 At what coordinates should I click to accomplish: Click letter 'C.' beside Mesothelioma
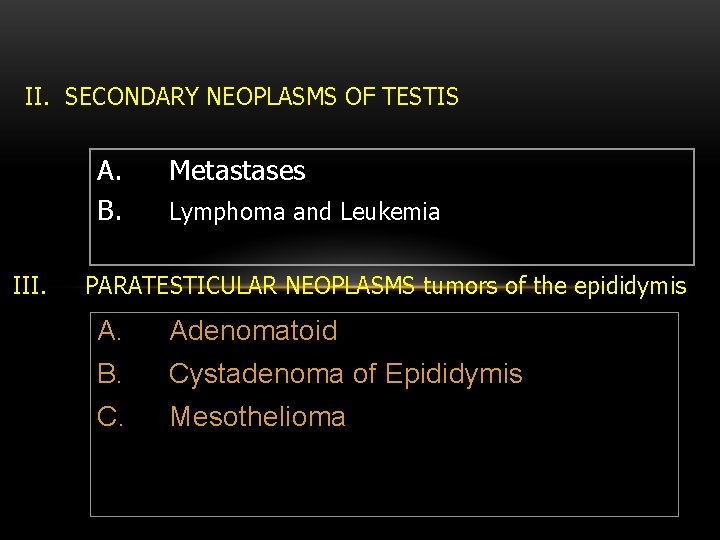pyautogui.click(x=111, y=416)
